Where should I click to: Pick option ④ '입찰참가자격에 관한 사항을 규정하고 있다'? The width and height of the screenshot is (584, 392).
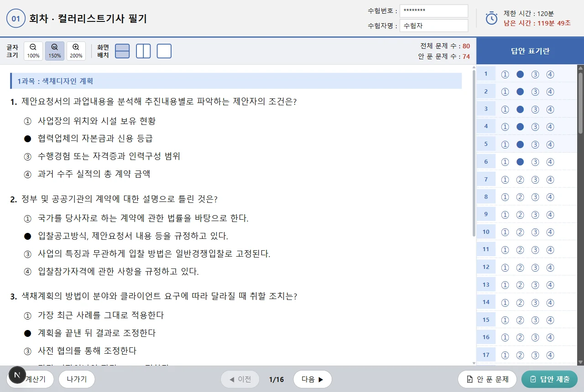111,272
